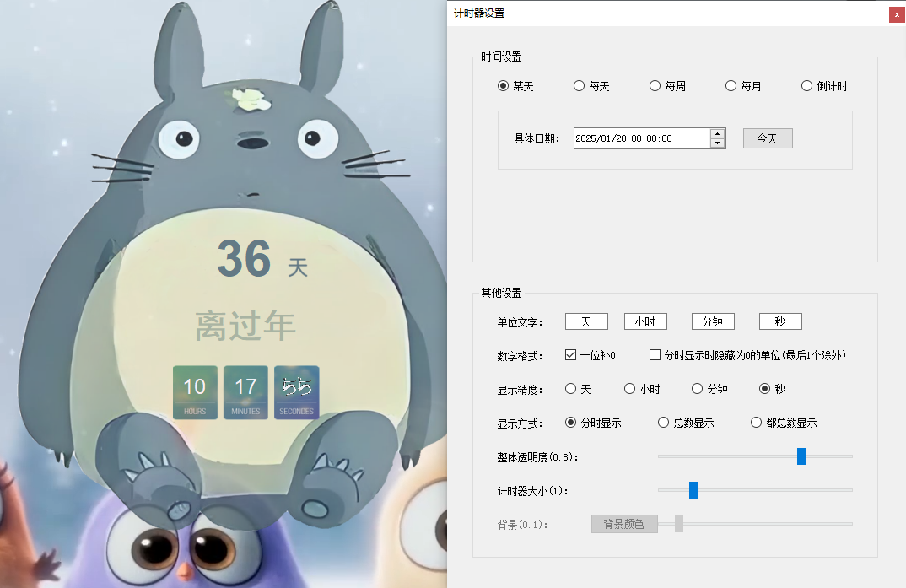Edit the 小时 unit text field
Viewport: 906px width, 588px height.
645,321
